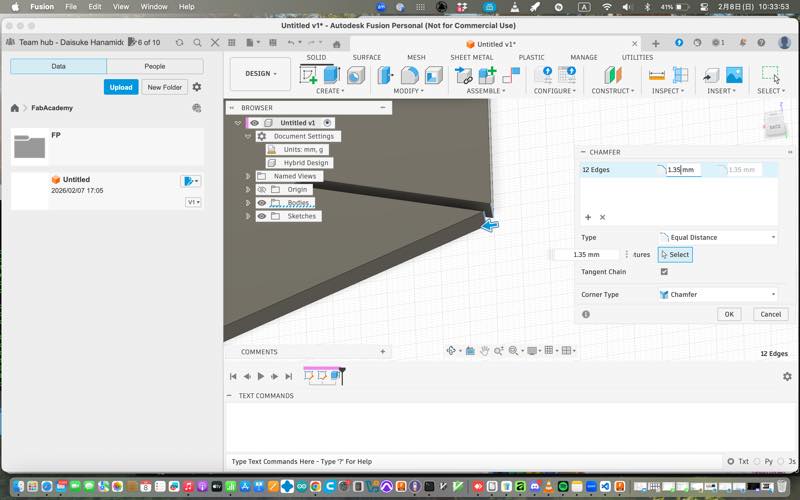The height and width of the screenshot is (500, 800).
Task: Click the Look At icon
Action: (x=470, y=351)
